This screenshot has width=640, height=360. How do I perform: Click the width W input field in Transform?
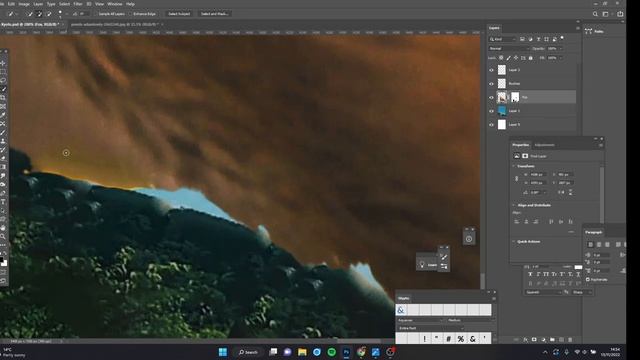pyautogui.click(x=538, y=175)
